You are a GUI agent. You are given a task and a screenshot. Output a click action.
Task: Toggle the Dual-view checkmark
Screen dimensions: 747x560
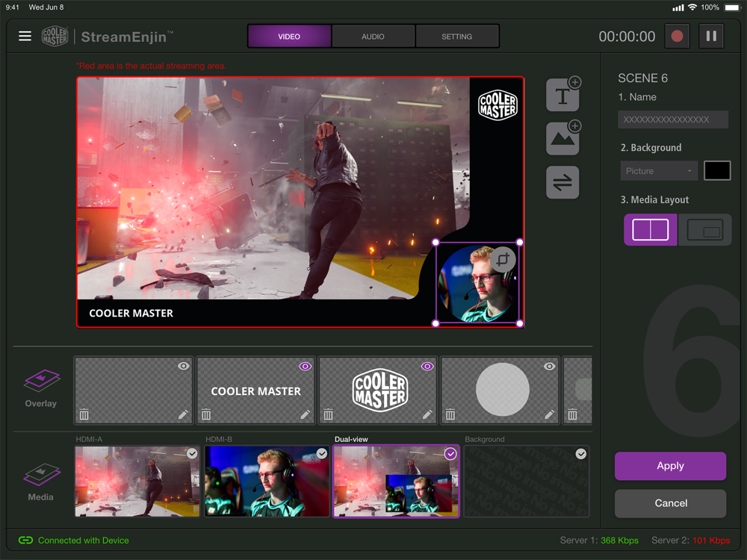[x=450, y=454]
